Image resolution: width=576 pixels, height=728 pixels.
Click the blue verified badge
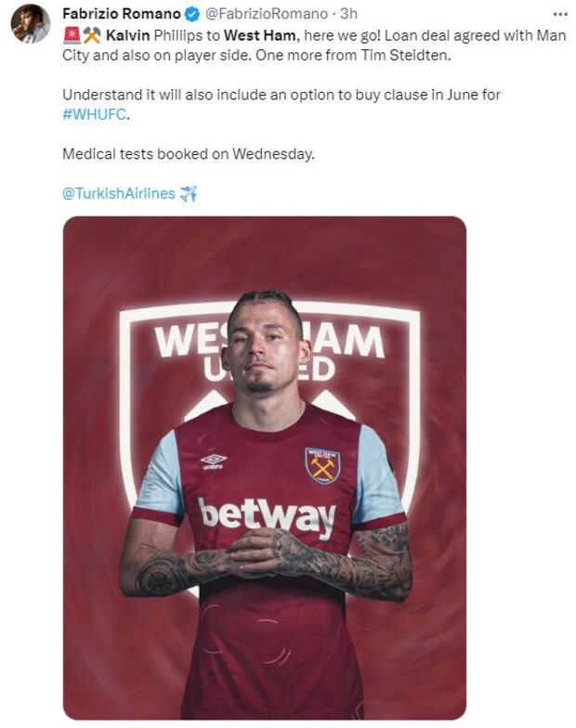click(191, 14)
